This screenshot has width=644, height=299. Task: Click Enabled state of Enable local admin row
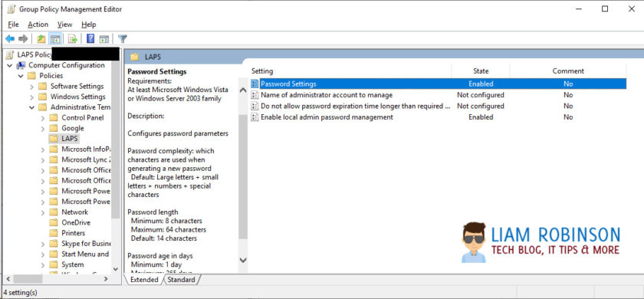point(481,117)
